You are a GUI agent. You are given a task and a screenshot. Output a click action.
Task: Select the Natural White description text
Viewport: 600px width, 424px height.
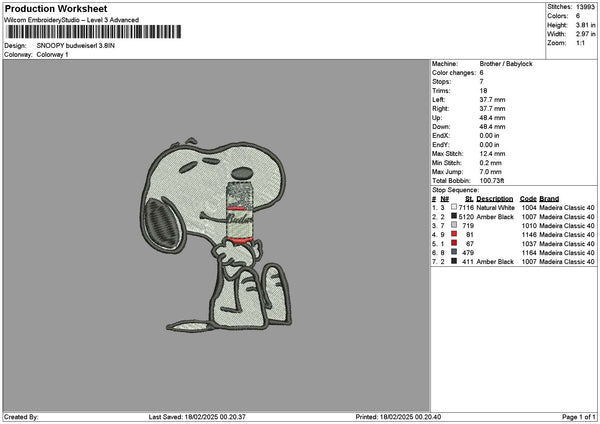(x=496, y=208)
